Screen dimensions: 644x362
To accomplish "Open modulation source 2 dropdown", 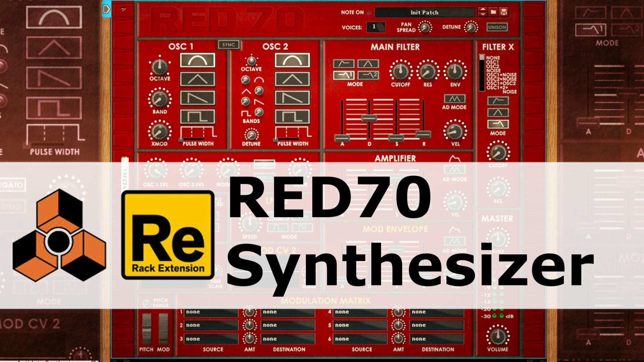I will pos(211,325).
